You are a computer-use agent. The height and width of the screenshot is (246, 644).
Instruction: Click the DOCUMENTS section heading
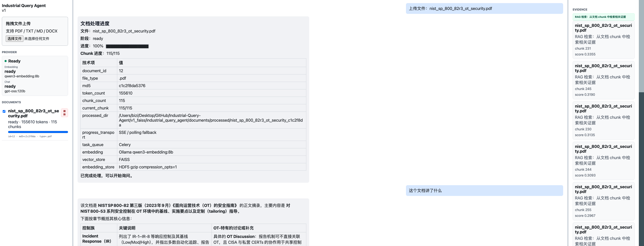click(11, 102)
